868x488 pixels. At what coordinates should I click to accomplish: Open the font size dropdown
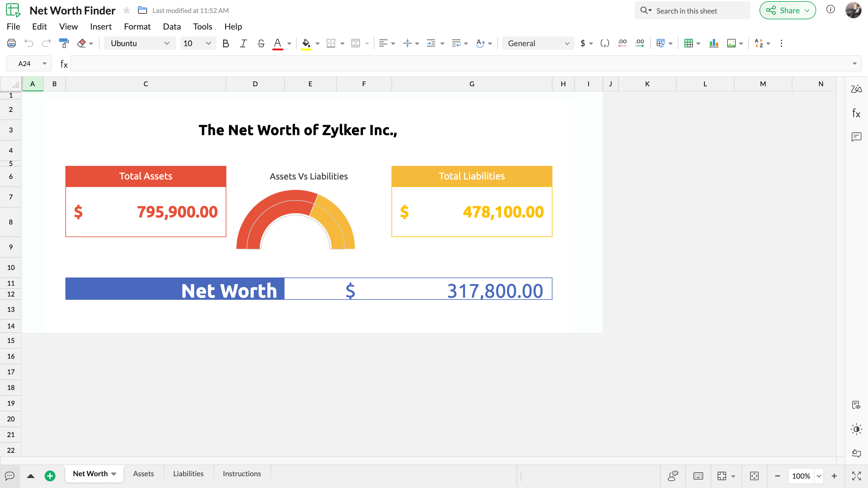(197, 43)
